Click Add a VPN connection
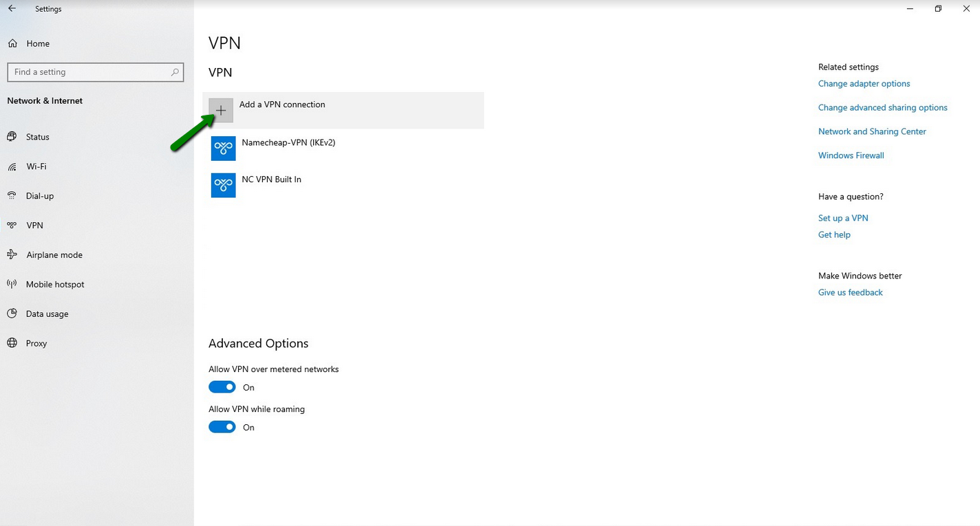The image size is (980, 526). (343, 110)
